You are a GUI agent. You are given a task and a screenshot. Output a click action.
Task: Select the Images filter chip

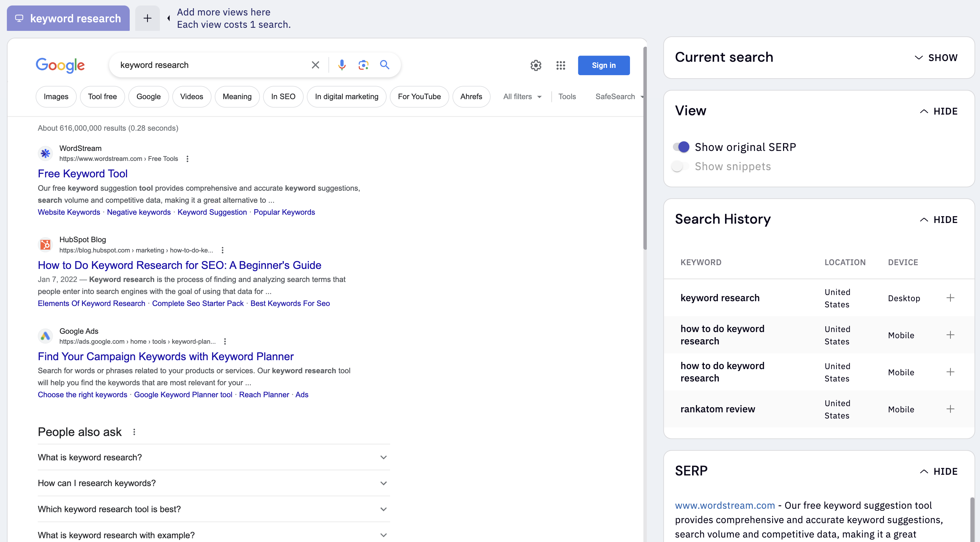(56, 97)
